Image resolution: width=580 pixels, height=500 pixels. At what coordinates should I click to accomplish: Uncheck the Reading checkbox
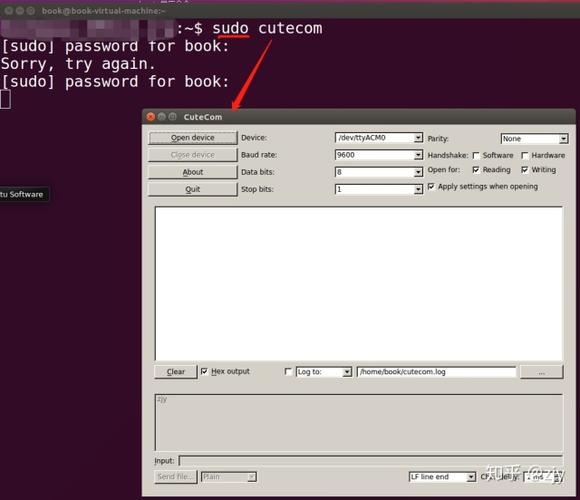coord(476,170)
